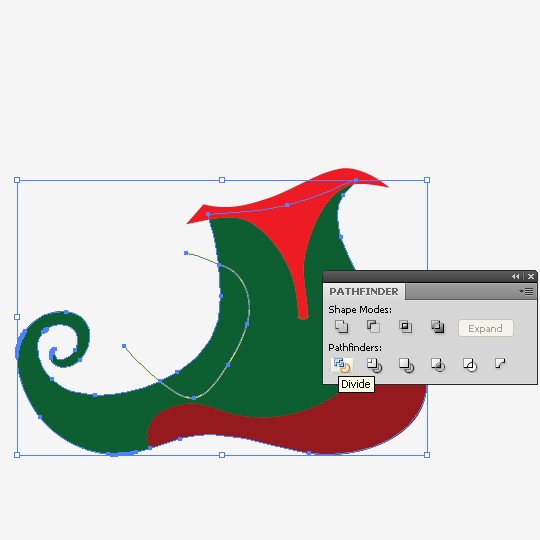Click the Intersect shape mode icon
The height and width of the screenshot is (540, 540).
click(x=405, y=326)
